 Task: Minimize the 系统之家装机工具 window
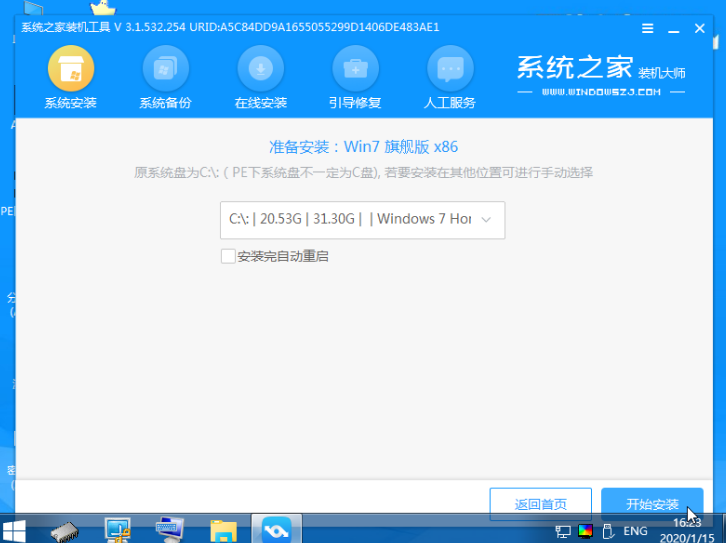[x=674, y=29]
